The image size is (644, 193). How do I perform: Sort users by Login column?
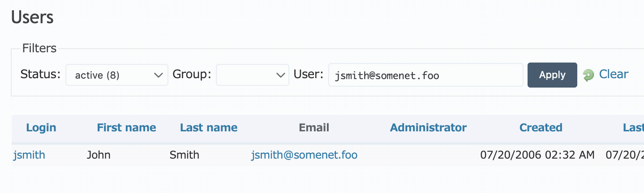click(x=41, y=128)
